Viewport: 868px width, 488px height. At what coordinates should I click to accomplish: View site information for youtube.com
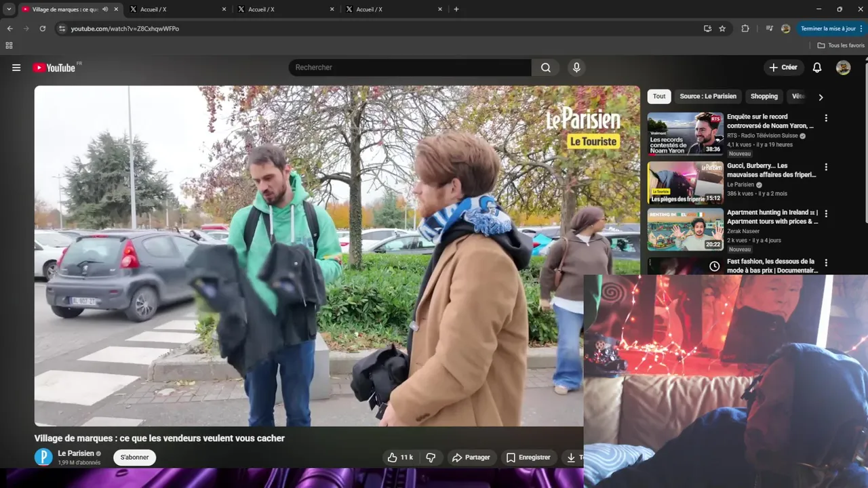[62, 28]
